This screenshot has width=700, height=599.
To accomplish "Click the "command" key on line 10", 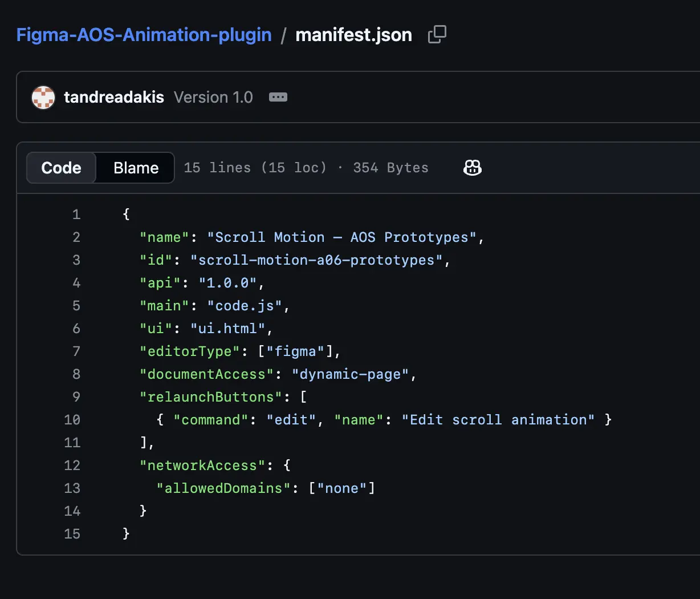I will coord(211,420).
